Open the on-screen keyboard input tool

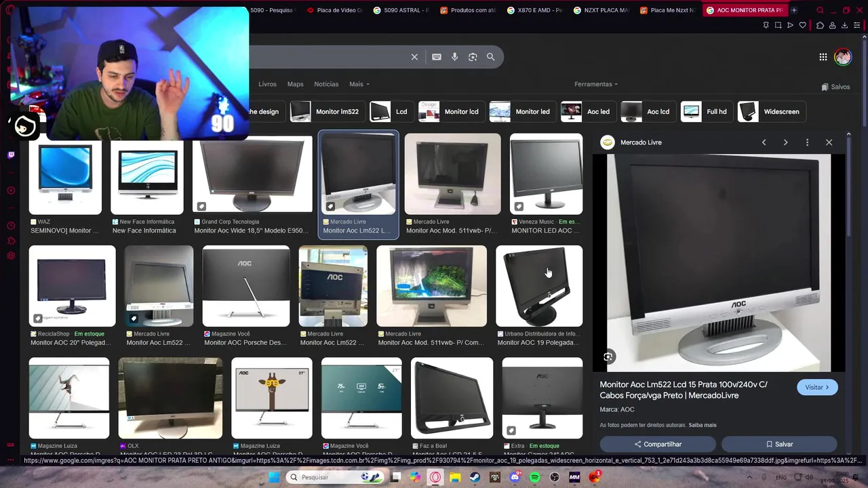(x=437, y=57)
